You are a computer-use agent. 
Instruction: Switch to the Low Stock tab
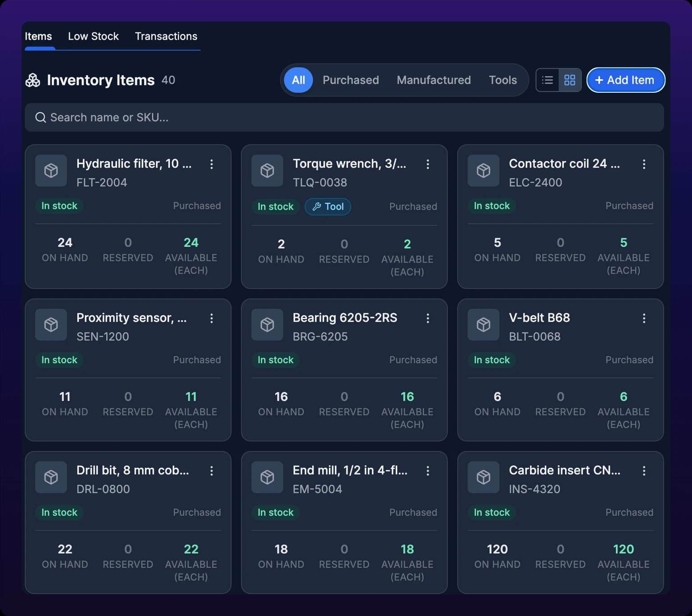pyautogui.click(x=93, y=36)
